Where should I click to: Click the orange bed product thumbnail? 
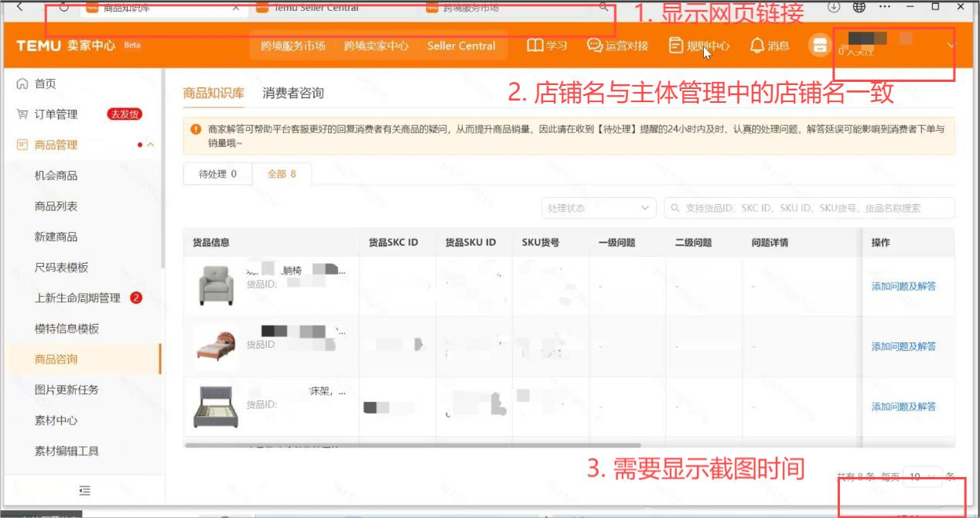click(216, 346)
